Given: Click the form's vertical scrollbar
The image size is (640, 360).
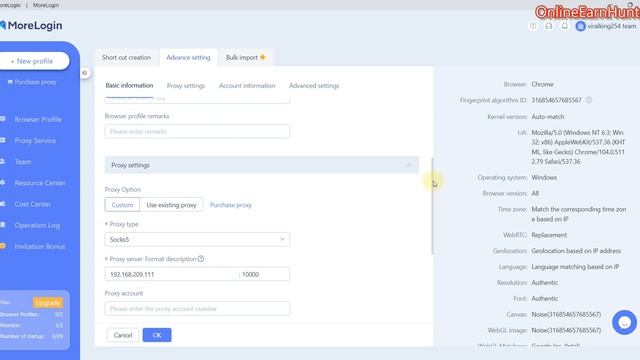Looking at the screenshot, I should pyautogui.click(x=432, y=206).
